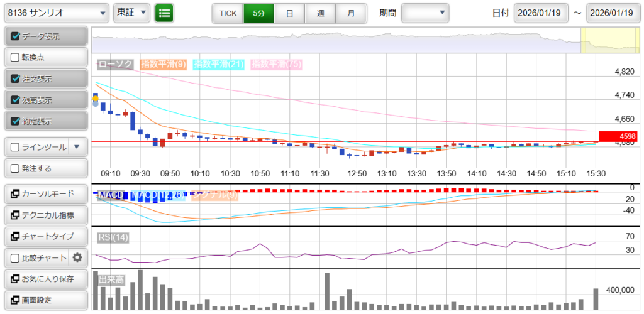The image size is (644, 314).
Task: Open テクニカル指標 settings panel
Action: click(x=45, y=215)
